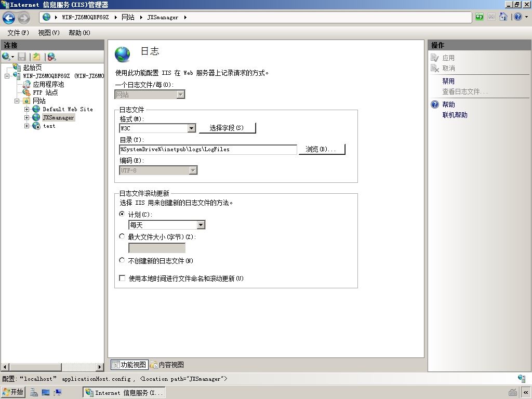Click the status bar configuration icon

pyautogui.click(x=522, y=378)
